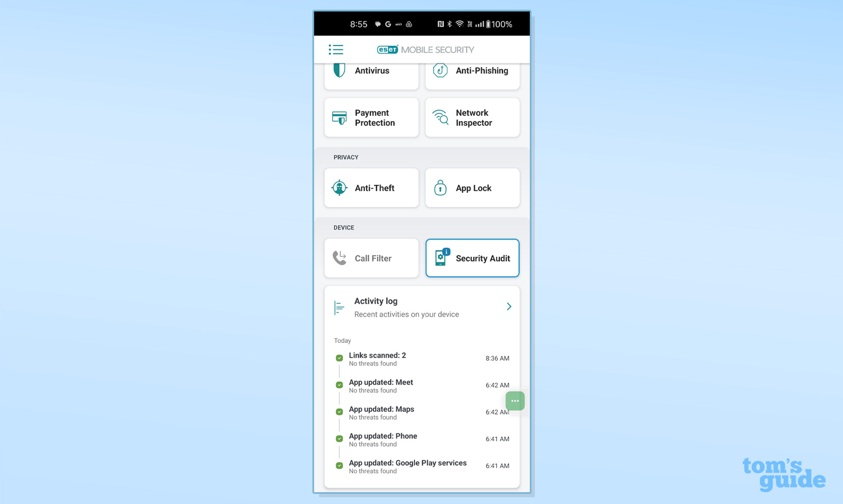Select Links scanned activity entry
843x504 pixels.
click(422, 358)
